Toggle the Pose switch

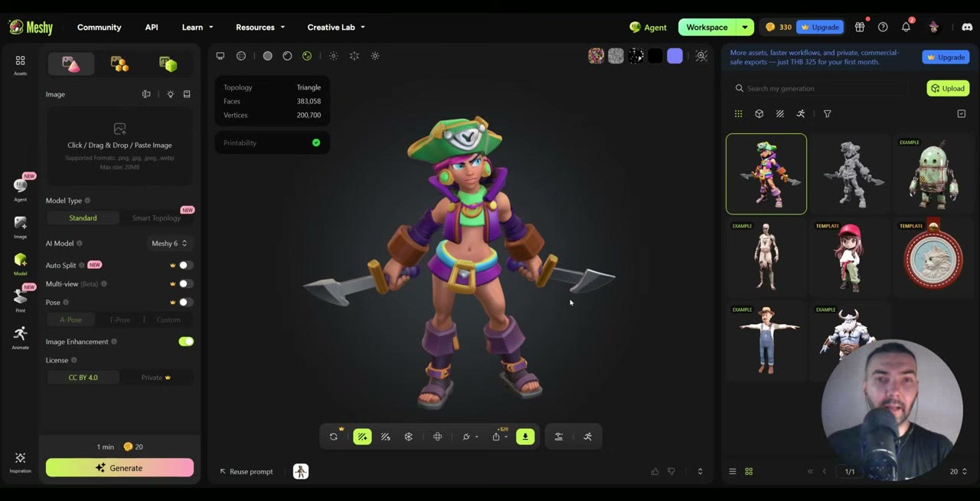[x=185, y=302]
